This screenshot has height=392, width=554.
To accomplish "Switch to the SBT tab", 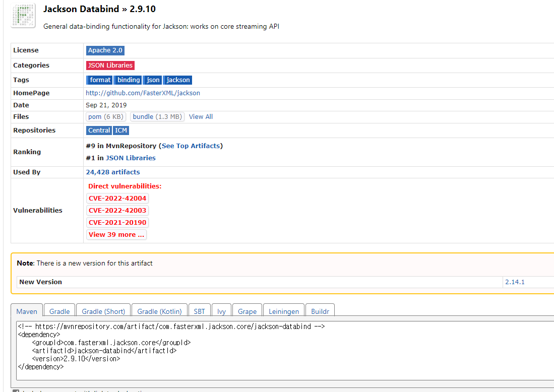I will [x=199, y=310].
